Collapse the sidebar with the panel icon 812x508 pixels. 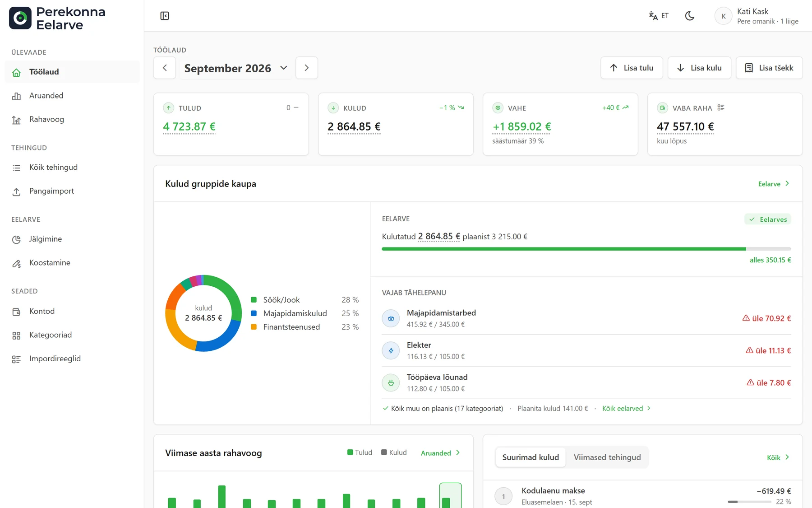point(165,16)
